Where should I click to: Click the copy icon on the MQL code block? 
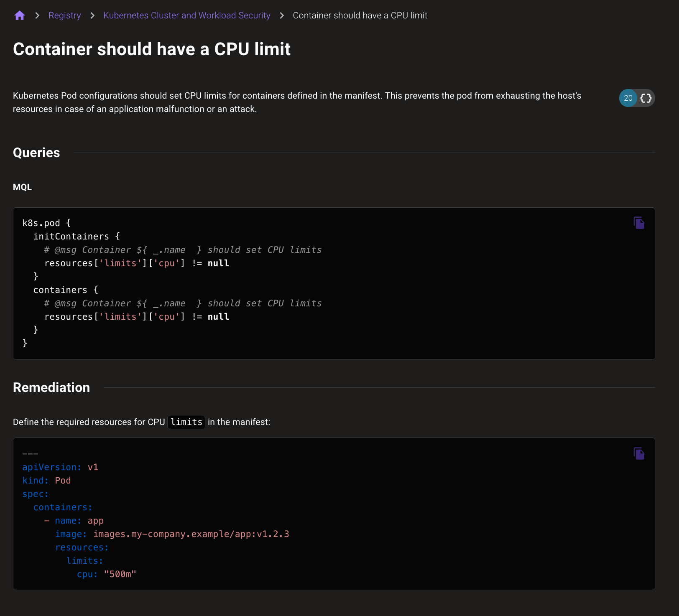pos(638,223)
